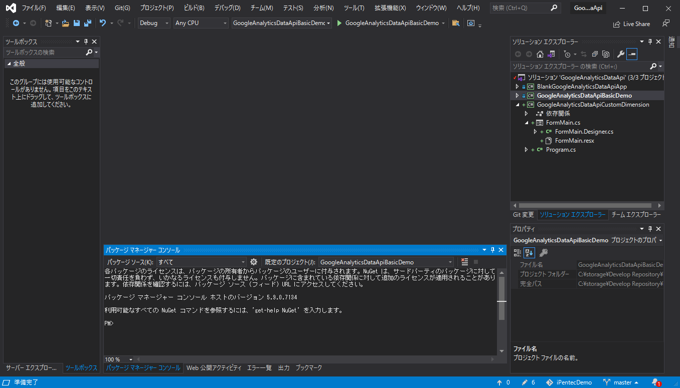
Task: Expand the FormMain.Designer.cs node
Action: point(535,132)
